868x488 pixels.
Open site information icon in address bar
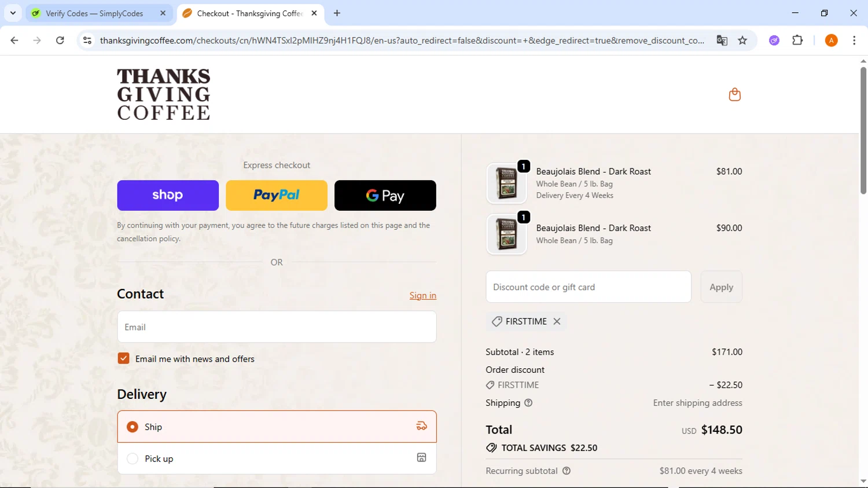pyautogui.click(x=87, y=41)
